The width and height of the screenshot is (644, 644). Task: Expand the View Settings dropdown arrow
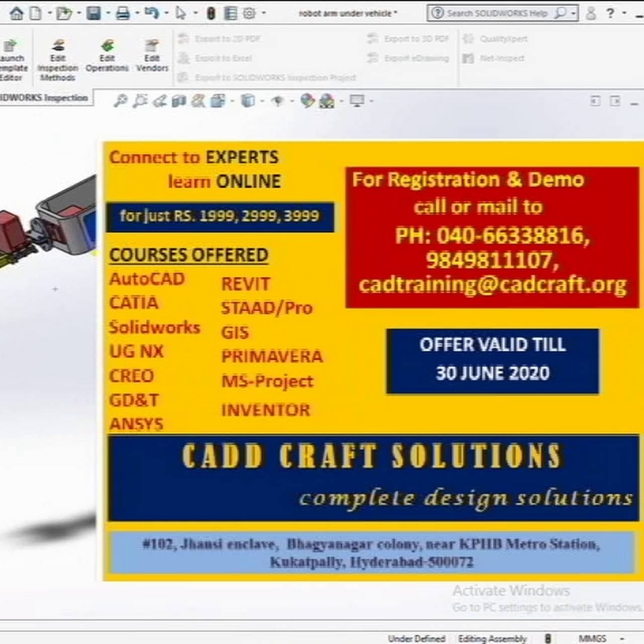371,101
